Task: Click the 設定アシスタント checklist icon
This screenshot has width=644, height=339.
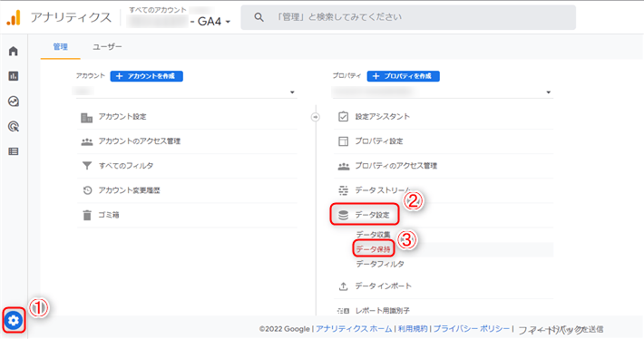Action: [x=344, y=117]
